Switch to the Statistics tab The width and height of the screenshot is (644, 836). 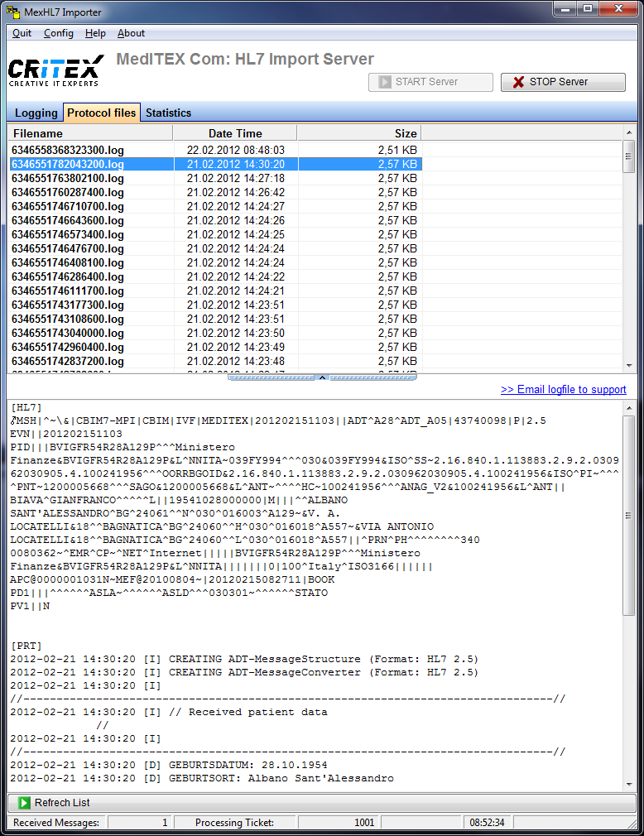169,113
